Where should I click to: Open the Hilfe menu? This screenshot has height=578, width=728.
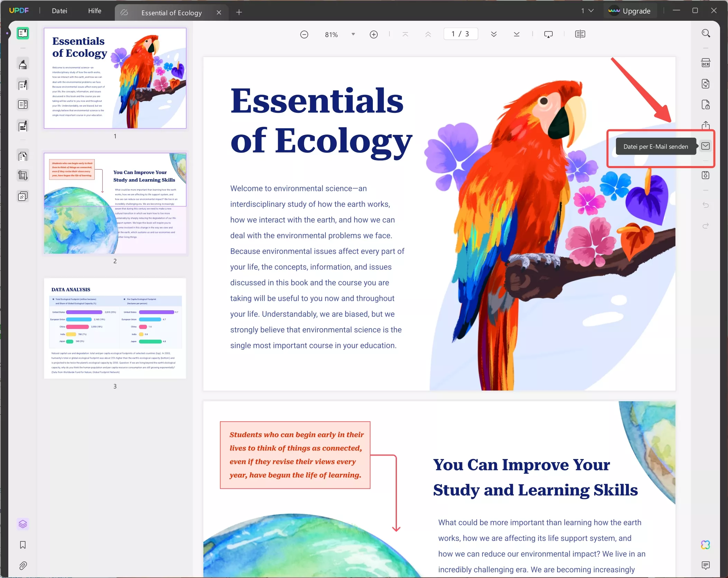94,11
